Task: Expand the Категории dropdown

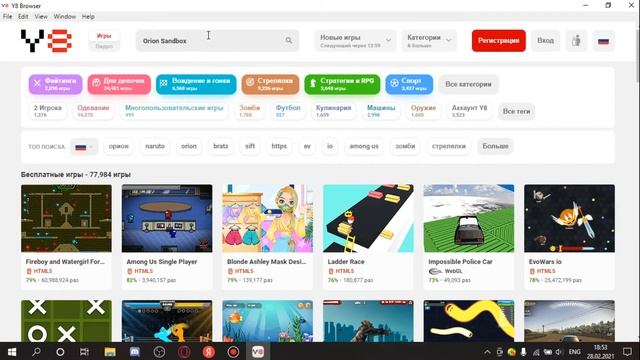Action: (429, 40)
